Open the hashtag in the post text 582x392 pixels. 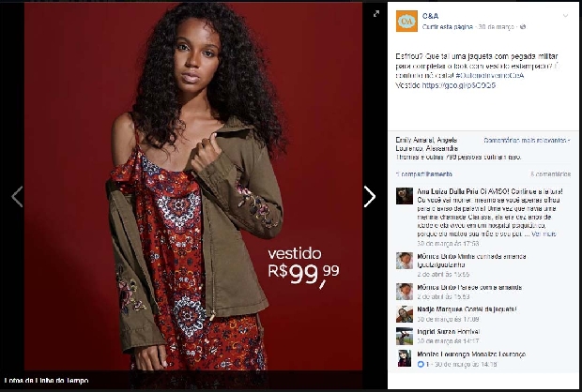(x=490, y=76)
